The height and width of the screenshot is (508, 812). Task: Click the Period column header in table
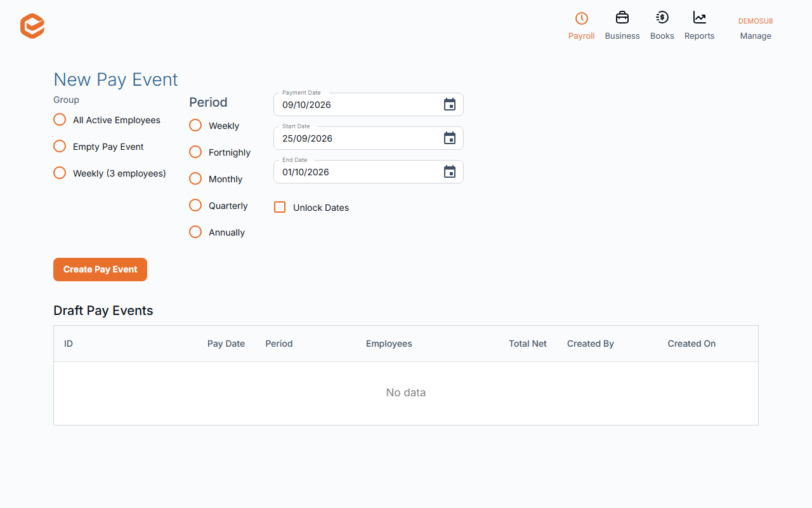point(279,344)
